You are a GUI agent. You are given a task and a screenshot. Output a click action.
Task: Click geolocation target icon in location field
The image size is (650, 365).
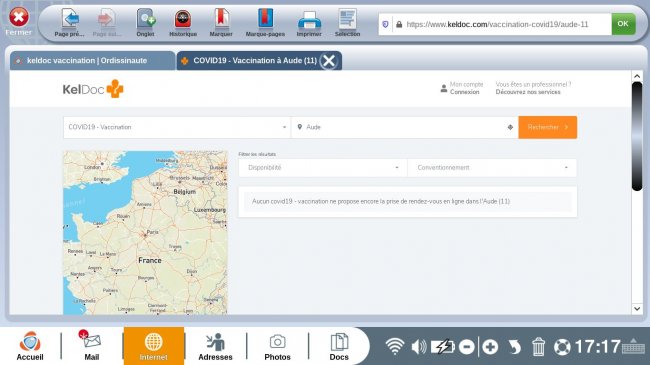(510, 127)
